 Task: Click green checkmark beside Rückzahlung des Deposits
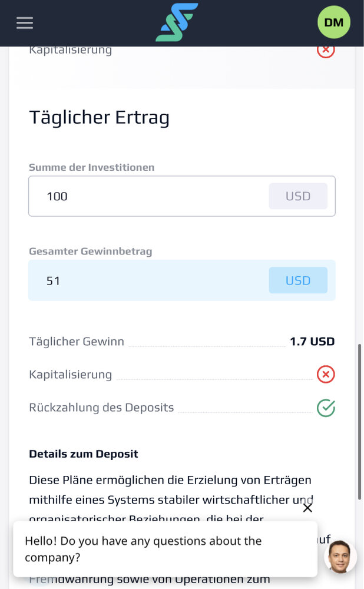point(326,408)
